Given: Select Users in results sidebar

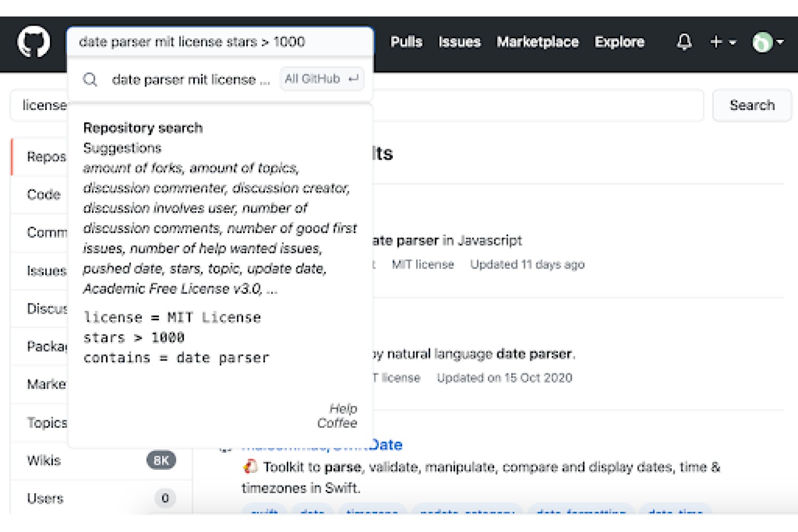Looking at the screenshot, I should (101, 498).
